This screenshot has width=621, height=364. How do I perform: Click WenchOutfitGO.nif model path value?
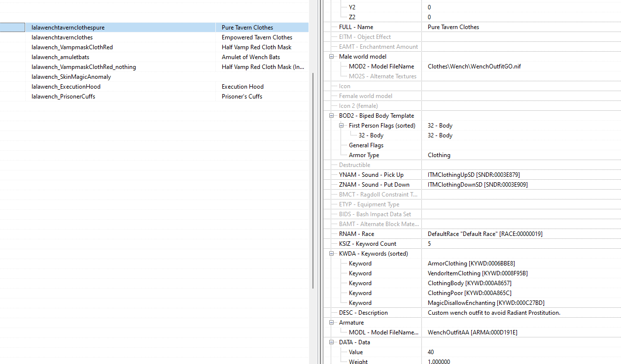[x=474, y=66]
